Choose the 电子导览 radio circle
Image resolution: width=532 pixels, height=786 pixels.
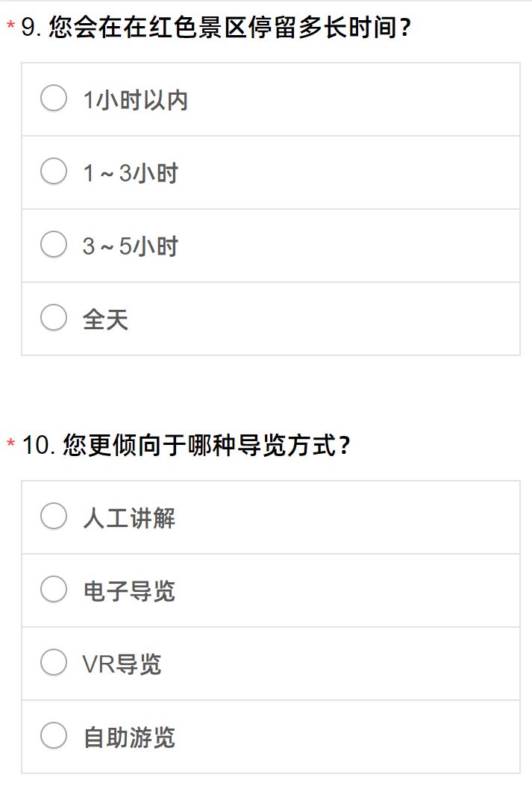coord(54,590)
